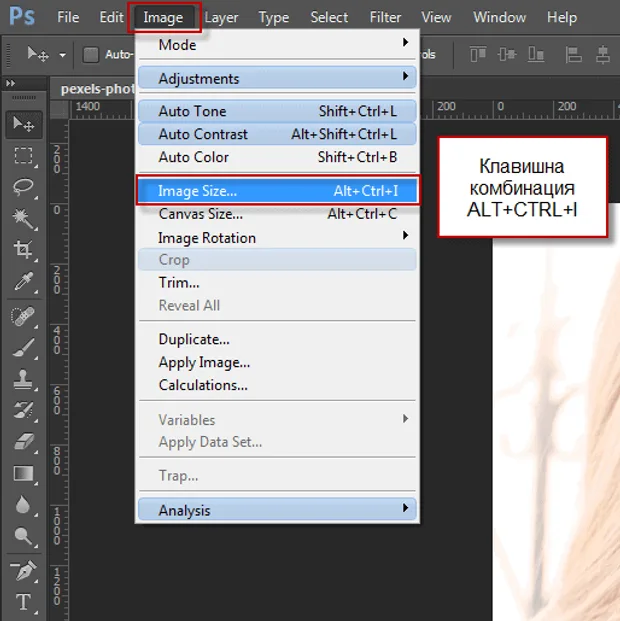Select the Lasso tool
The height and width of the screenshot is (621, 620).
[x=24, y=187]
